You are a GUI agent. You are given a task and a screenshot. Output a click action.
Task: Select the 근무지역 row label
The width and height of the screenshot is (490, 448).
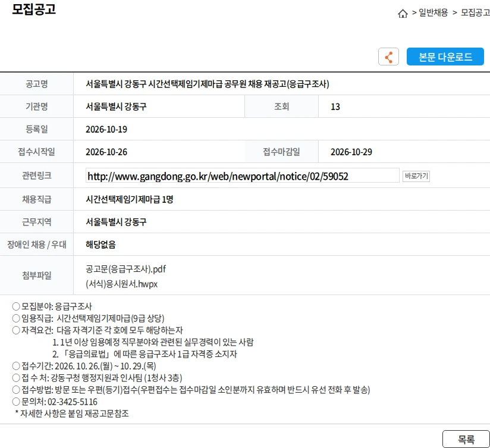(x=36, y=222)
